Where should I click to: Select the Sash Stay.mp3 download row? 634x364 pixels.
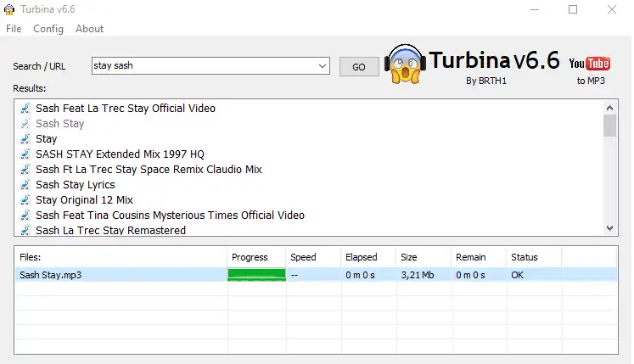(317, 275)
